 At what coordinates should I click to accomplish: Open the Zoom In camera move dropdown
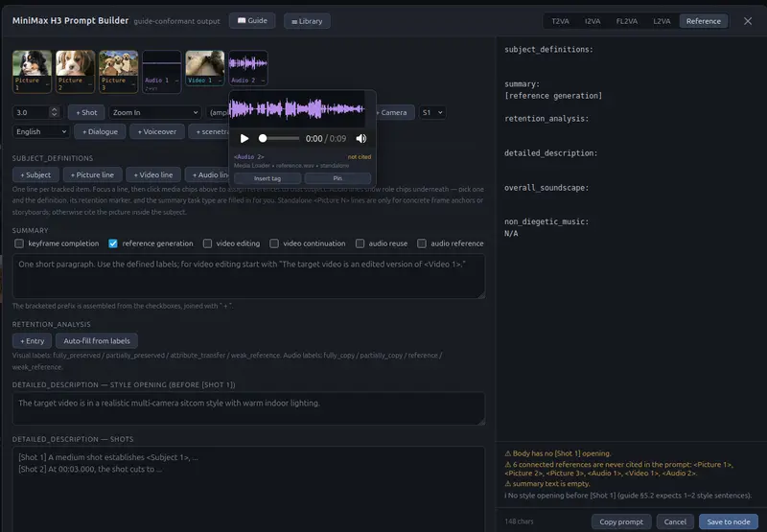[155, 112]
